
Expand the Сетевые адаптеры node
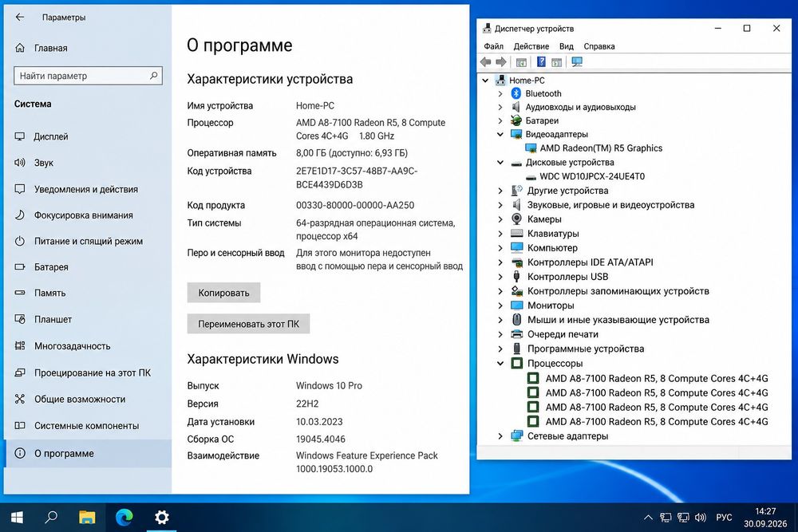[x=500, y=435]
